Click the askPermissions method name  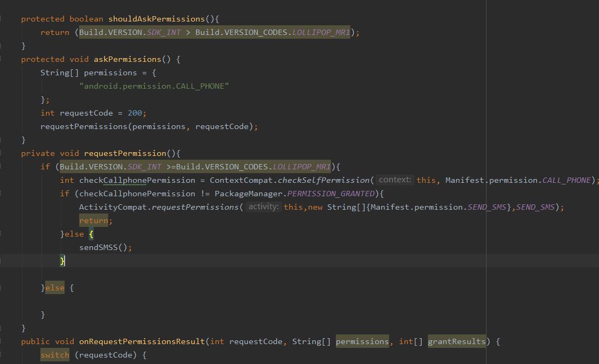128,59
